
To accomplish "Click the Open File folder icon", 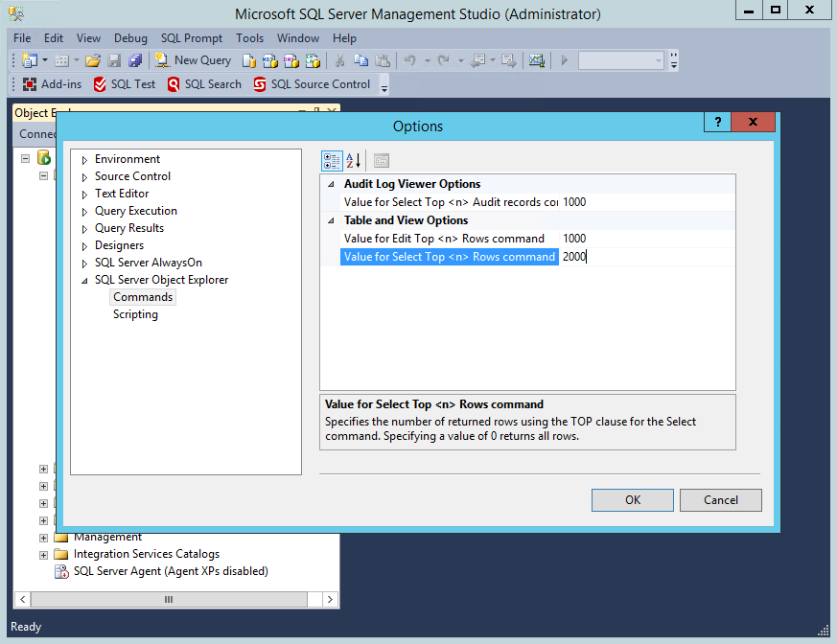I will pos(93,60).
